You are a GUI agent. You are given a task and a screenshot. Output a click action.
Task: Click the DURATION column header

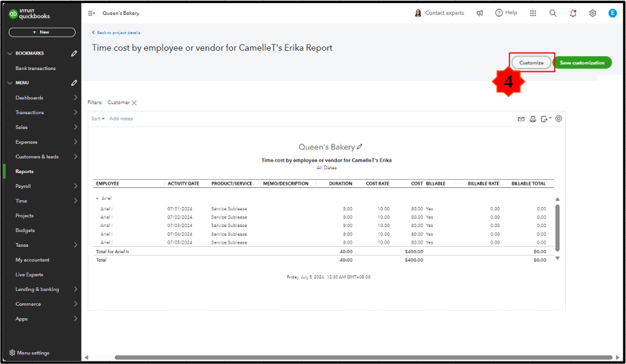point(340,184)
